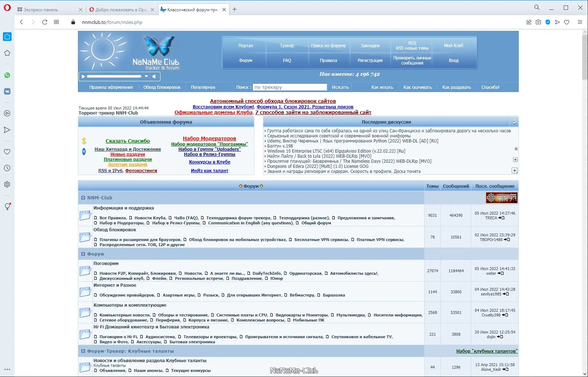This screenshot has width=588, height=377.
Task: Open Settings gear in the sidebar
Action: [7, 185]
